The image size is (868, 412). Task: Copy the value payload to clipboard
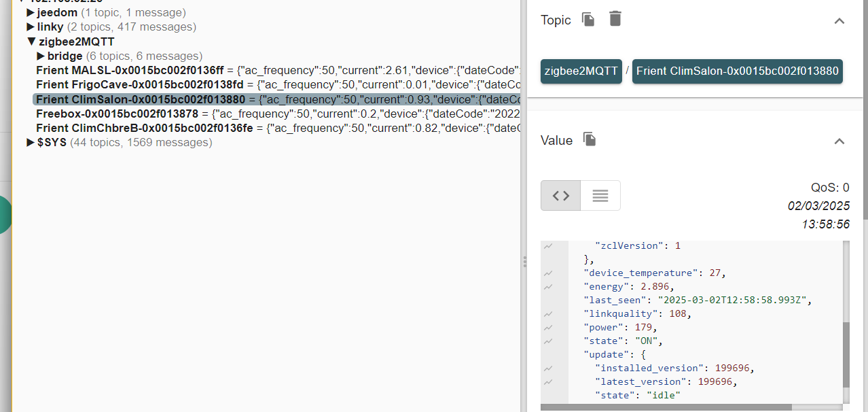click(x=590, y=139)
